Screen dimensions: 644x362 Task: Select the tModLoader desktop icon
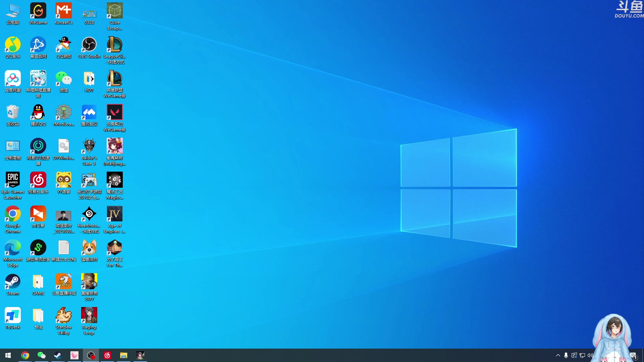[x=64, y=115]
